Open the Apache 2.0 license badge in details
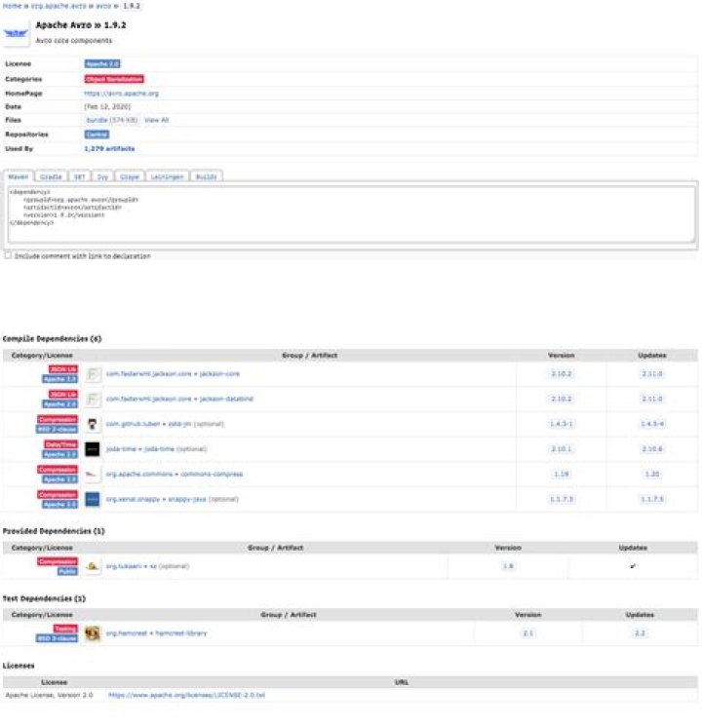 102,64
